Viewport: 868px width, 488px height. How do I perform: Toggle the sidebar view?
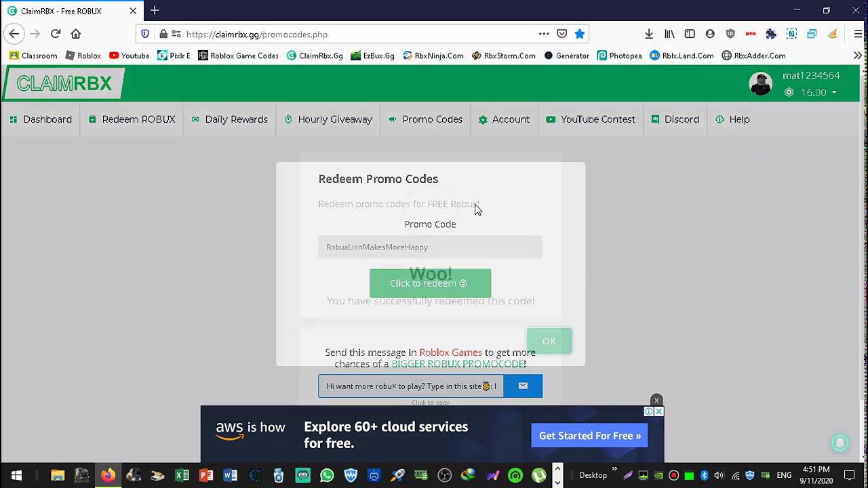coord(690,34)
